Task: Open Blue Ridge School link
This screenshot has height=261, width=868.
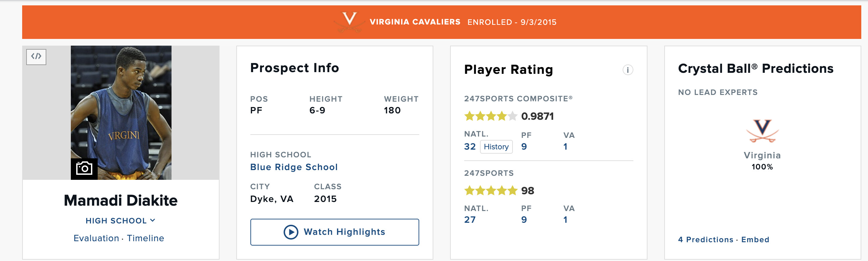Action: click(x=293, y=167)
